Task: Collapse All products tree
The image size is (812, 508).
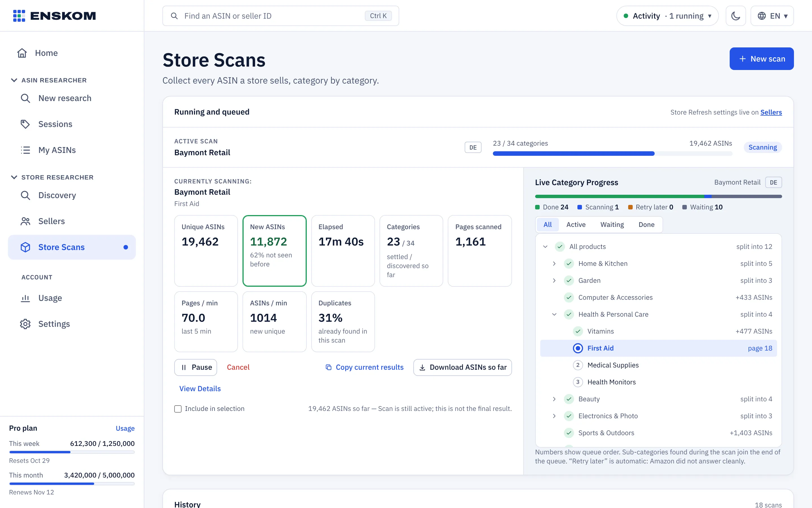Action: [x=545, y=247]
